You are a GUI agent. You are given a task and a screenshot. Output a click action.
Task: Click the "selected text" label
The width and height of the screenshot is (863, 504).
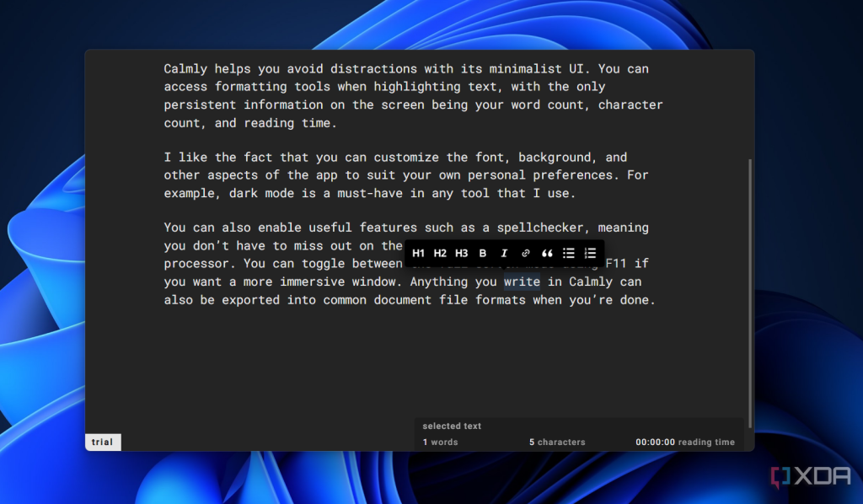point(452,426)
